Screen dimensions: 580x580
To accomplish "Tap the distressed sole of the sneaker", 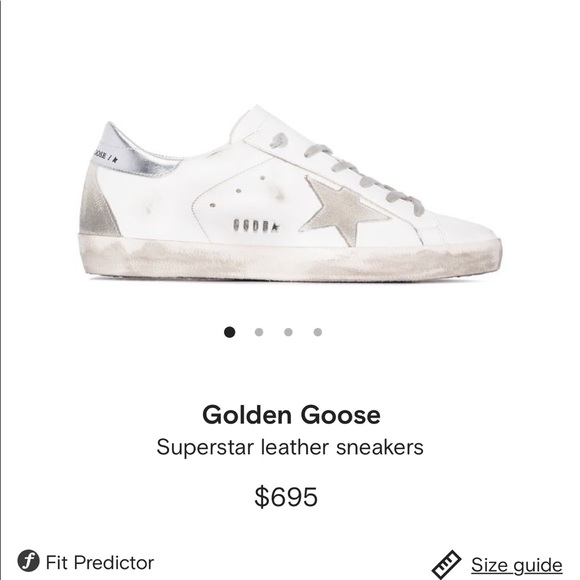I will point(290,259).
